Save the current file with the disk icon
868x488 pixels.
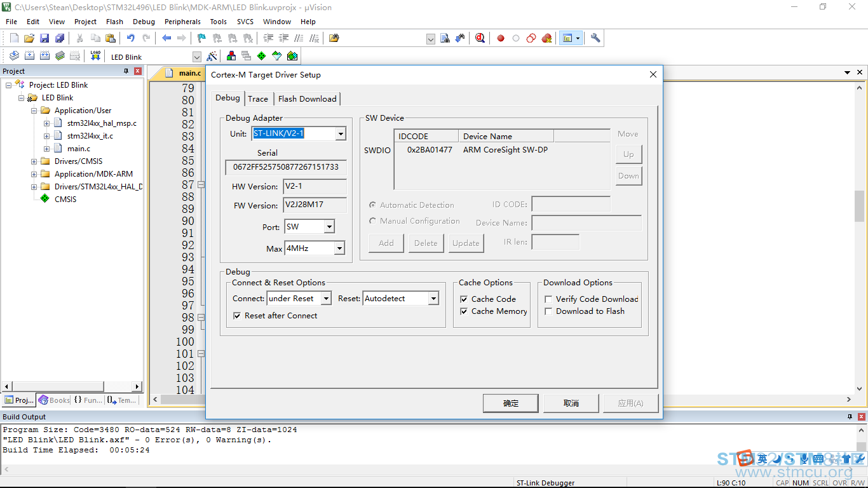44,38
